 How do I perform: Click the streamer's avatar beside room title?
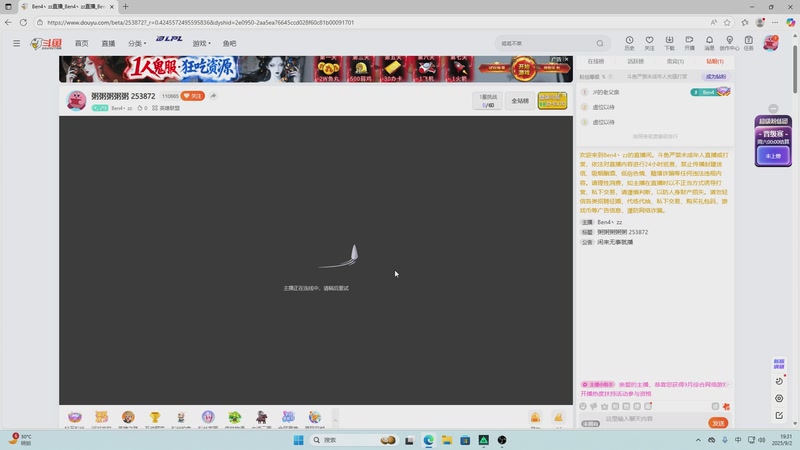click(x=77, y=100)
